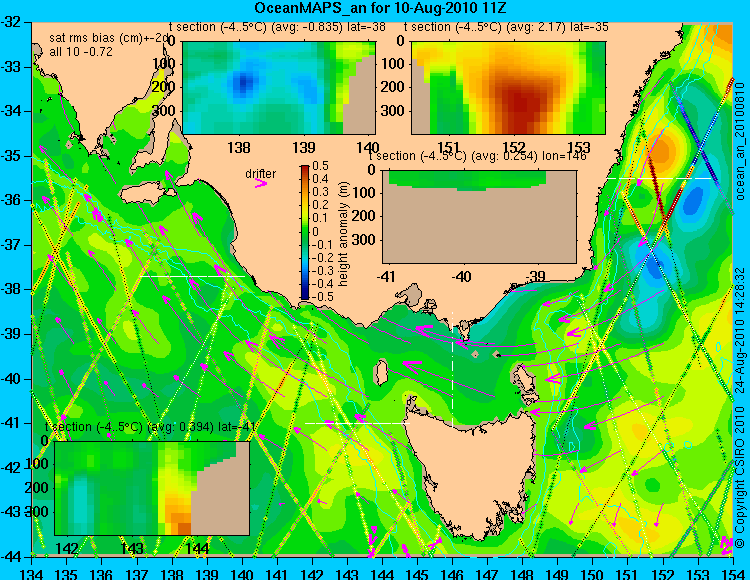Click the -38 latitude axis label

[12, 289]
